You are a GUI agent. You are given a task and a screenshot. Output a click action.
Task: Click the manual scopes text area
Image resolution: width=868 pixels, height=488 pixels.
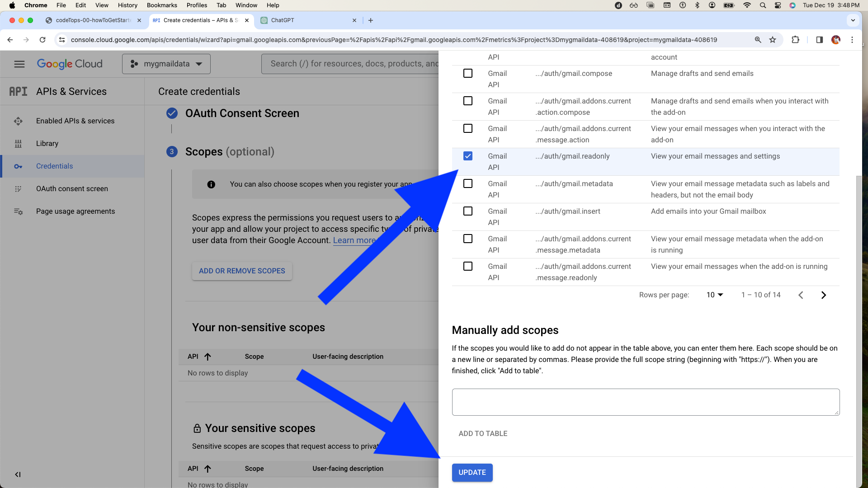coord(646,402)
